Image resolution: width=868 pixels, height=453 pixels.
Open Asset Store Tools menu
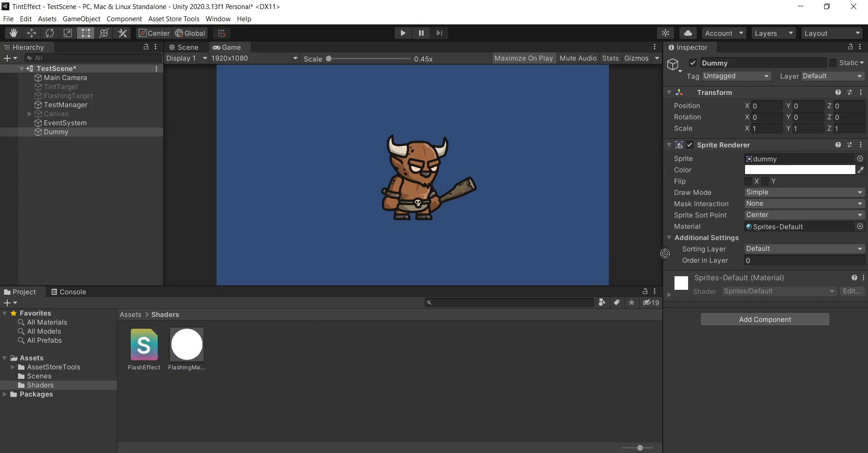pyautogui.click(x=174, y=19)
